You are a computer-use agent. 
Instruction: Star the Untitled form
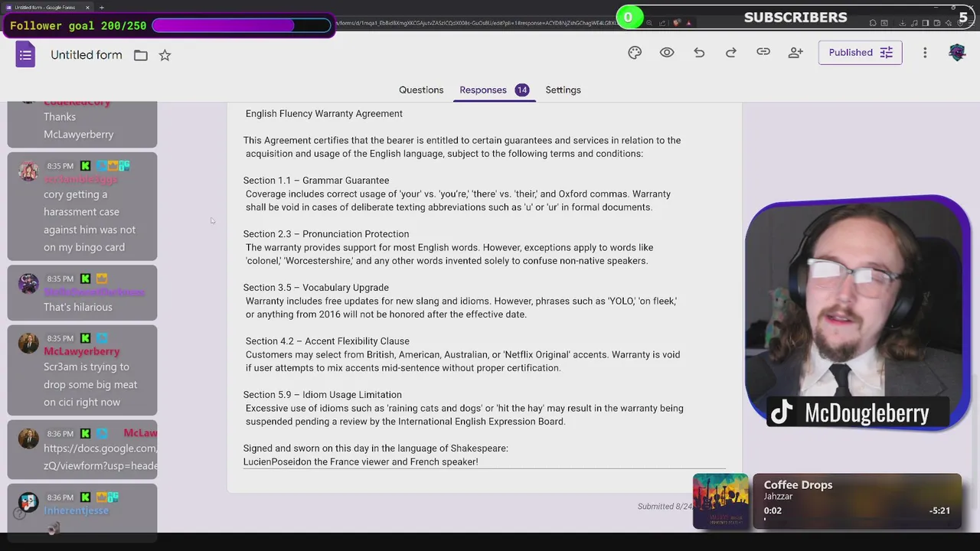[x=165, y=55]
